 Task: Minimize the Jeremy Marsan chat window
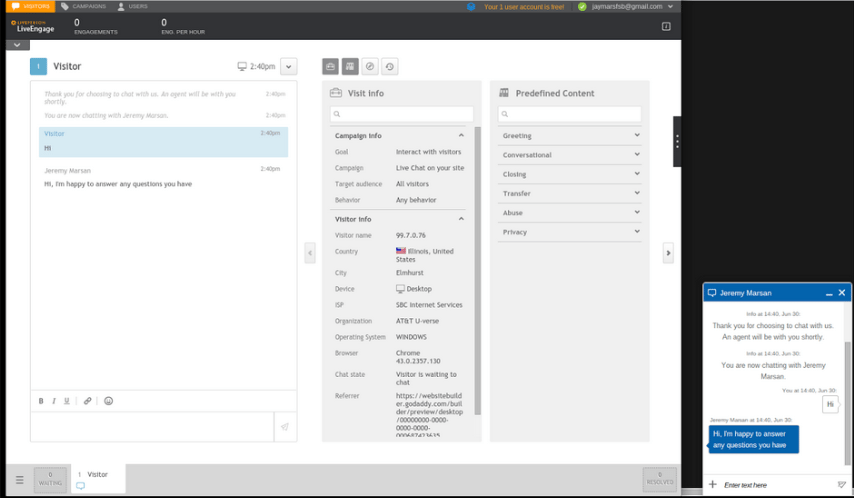tap(829, 294)
